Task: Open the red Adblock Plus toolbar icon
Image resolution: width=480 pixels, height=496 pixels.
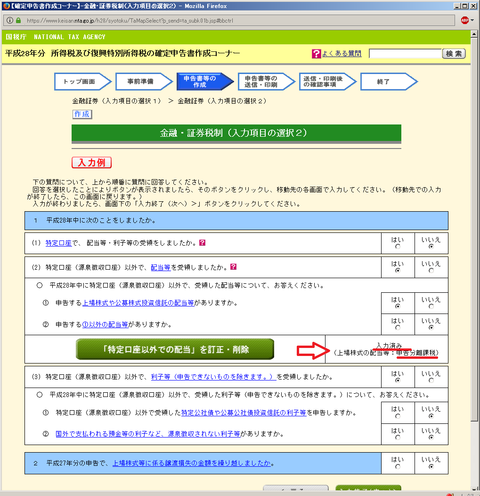Action: 465,20
